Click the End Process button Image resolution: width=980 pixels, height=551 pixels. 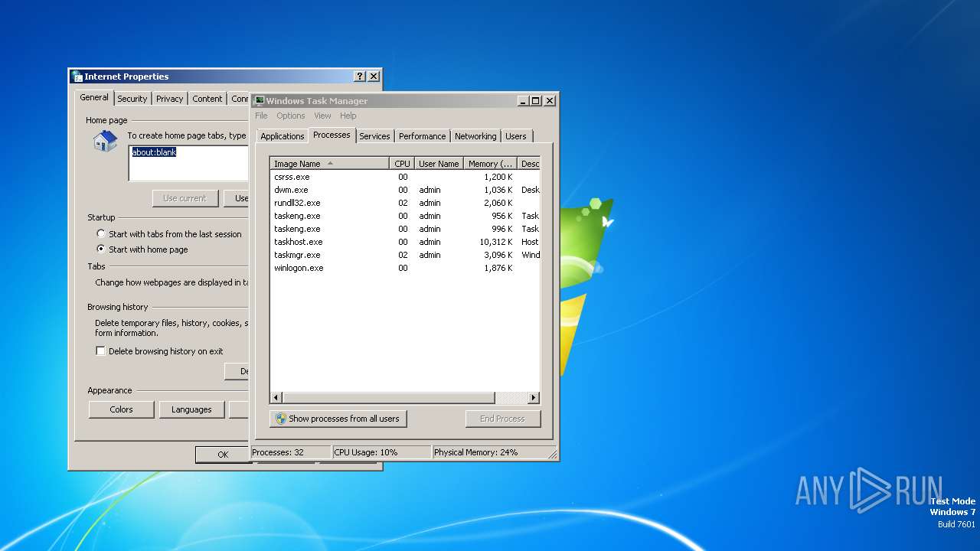point(502,419)
